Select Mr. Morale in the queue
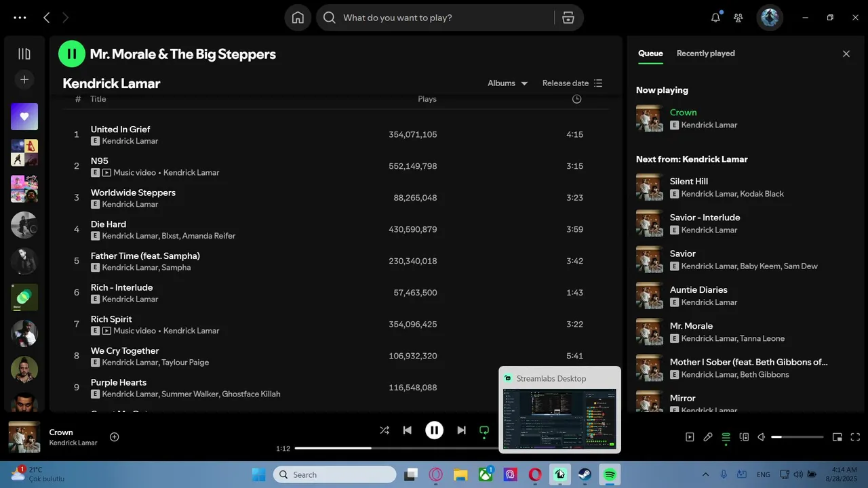868x488 pixels. [691, 326]
